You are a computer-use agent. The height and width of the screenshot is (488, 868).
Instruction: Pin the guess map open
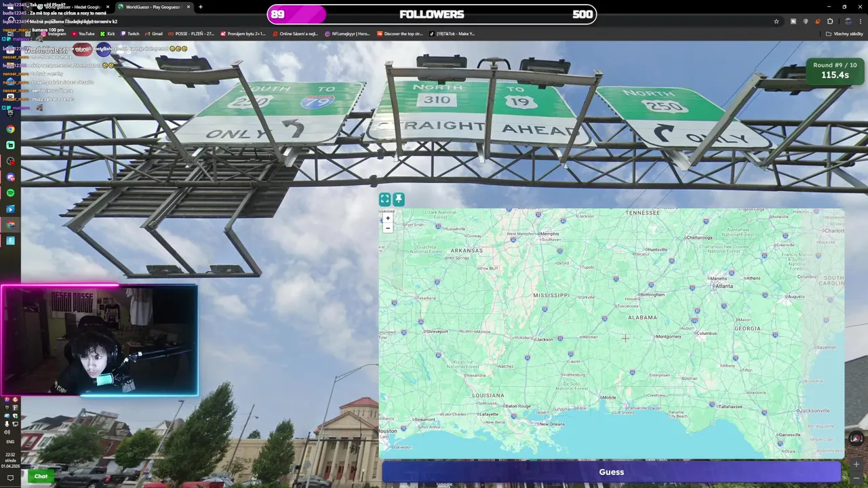[x=399, y=199]
